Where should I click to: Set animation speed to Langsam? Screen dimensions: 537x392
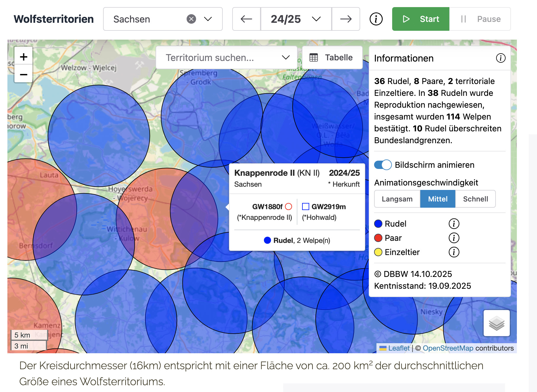tap(397, 199)
